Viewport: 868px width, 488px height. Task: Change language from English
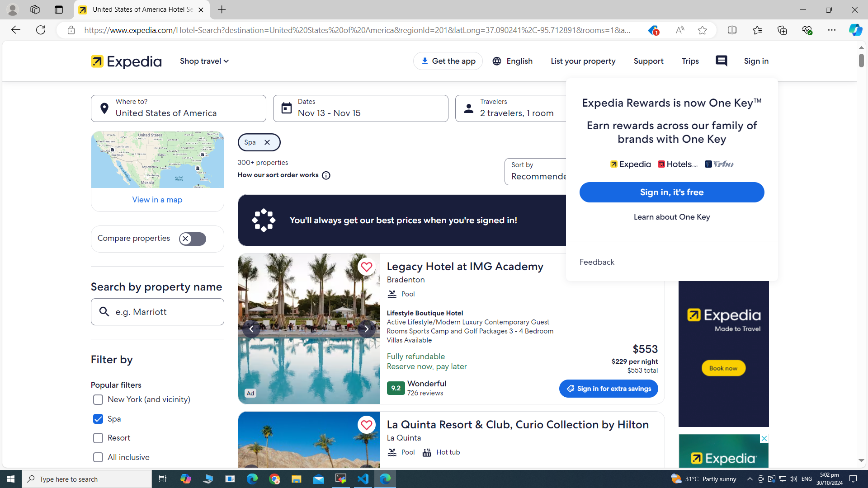click(512, 61)
